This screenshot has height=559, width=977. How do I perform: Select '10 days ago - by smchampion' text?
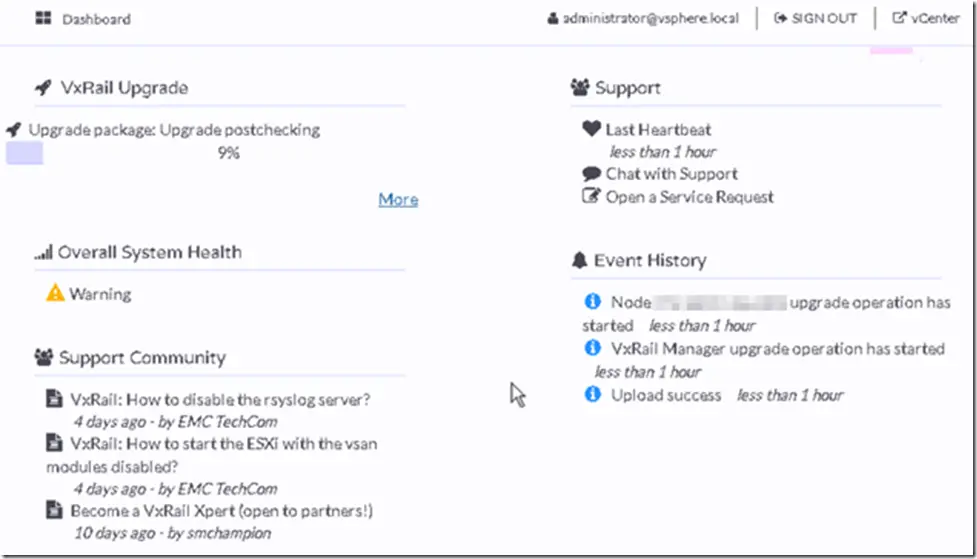tap(173, 533)
